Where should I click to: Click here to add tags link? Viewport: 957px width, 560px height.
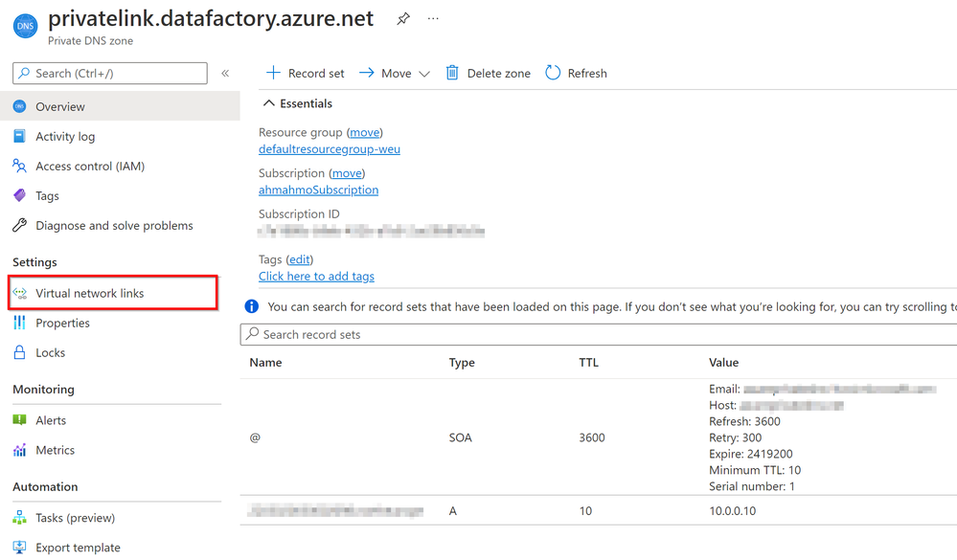[x=316, y=277]
